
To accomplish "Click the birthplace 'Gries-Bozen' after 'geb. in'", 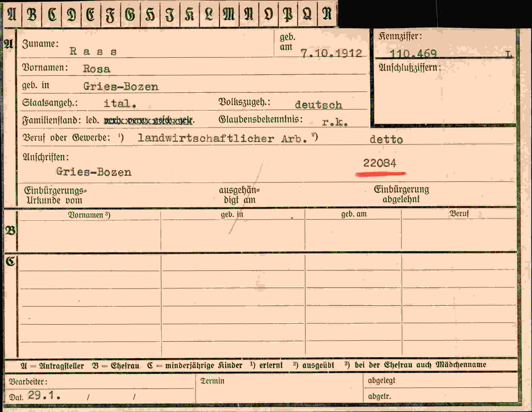I will pos(121,86).
